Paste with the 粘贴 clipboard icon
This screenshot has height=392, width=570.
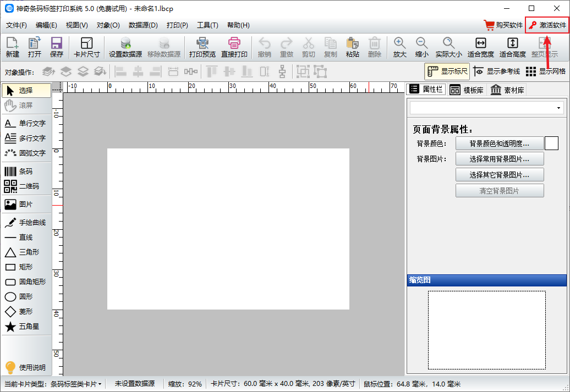tap(352, 47)
